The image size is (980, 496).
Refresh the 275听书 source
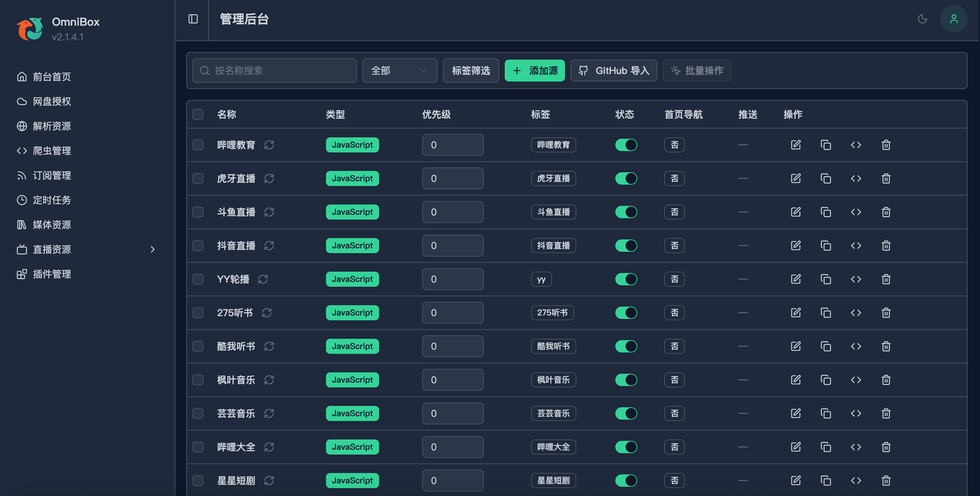[x=267, y=312]
